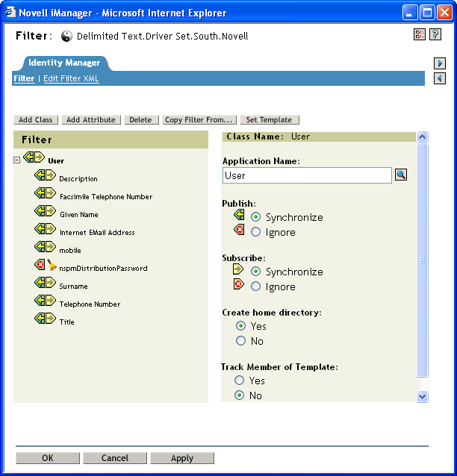This screenshot has height=476, width=457.
Task: Click the left arrow tab navigation icon
Action: click(440, 78)
